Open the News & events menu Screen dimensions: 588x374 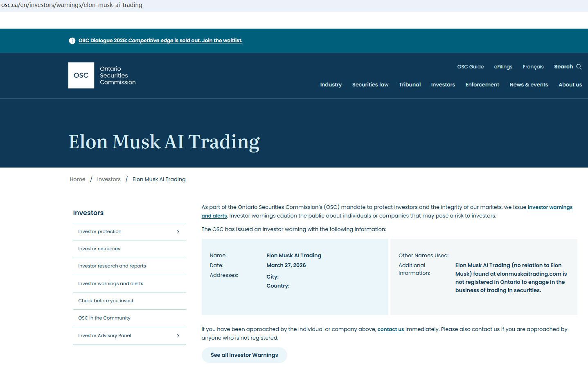529,85
